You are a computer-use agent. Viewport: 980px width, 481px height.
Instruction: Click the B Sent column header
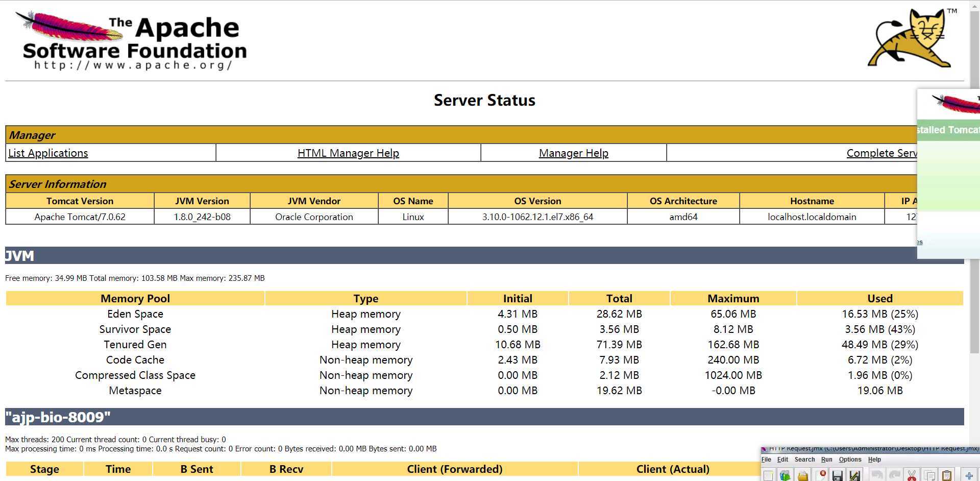click(197, 469)
